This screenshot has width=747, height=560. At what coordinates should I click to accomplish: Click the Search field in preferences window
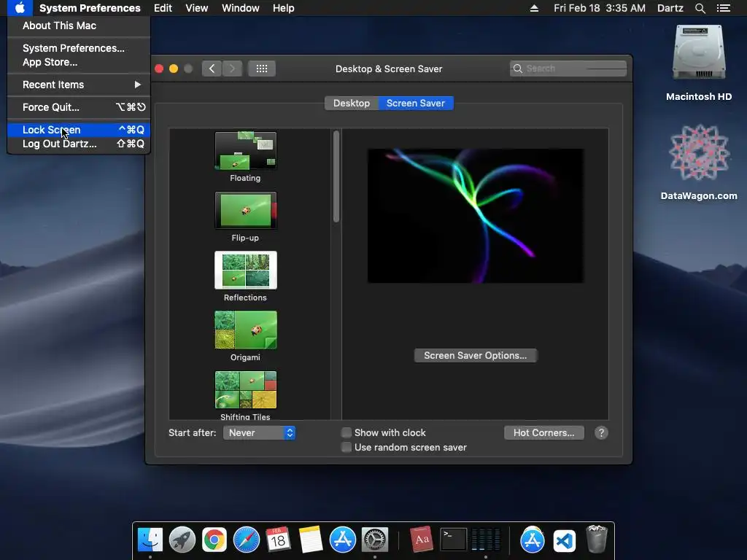click(568, 69)
